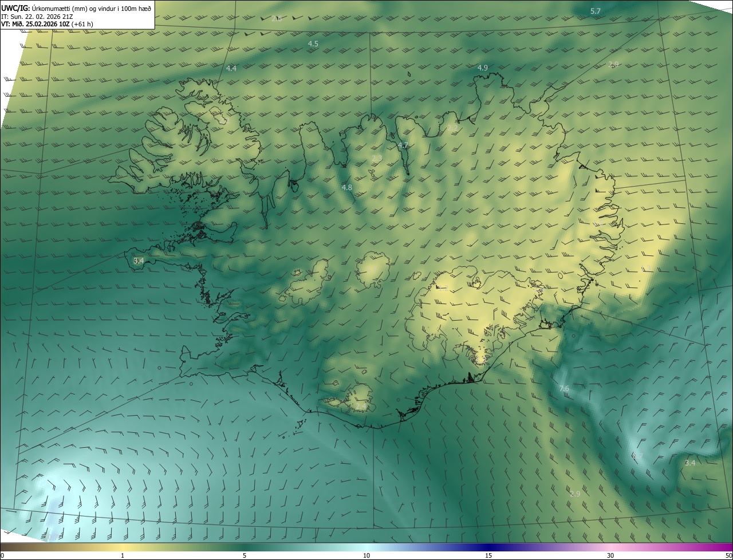Click the UWC/IG Úrkomumætti title line
This screenshot has height=560, width=733.
point(76,7)
